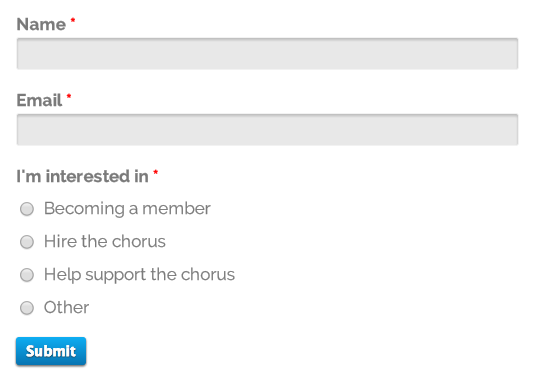538x382 pixels.
Task: Choose the Hire the chorus radio button
Action: click(x=27, y=242)
